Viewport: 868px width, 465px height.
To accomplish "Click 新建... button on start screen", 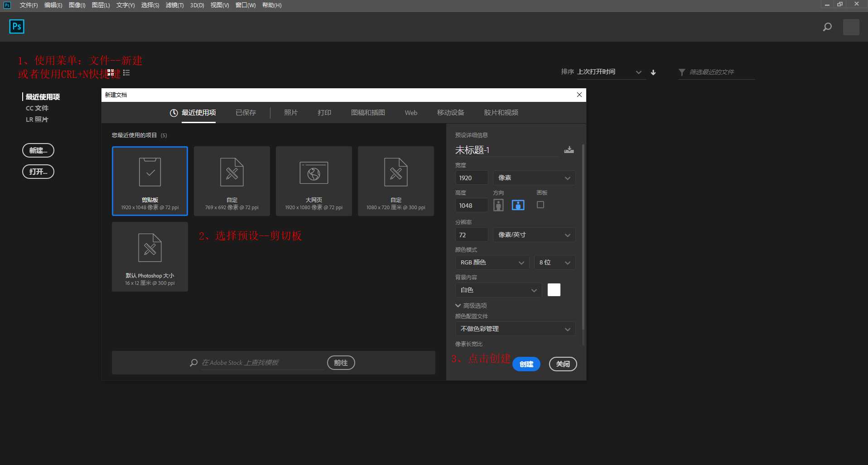I will coord(38,150).
